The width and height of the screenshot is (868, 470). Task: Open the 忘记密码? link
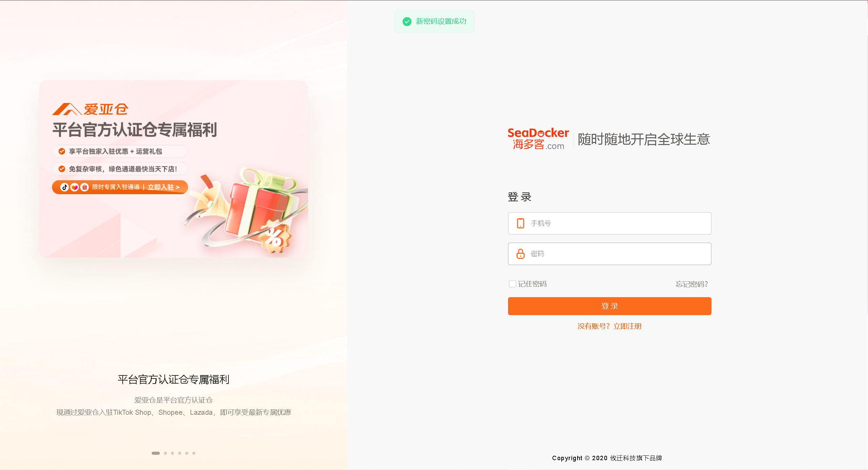(x=692, y=284)
